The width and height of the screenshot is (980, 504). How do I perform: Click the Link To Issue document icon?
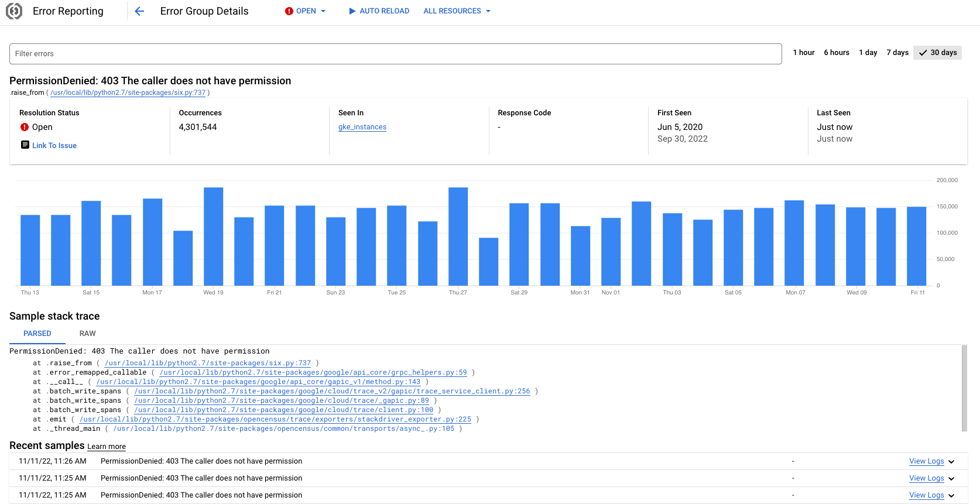tap(25, 145)
